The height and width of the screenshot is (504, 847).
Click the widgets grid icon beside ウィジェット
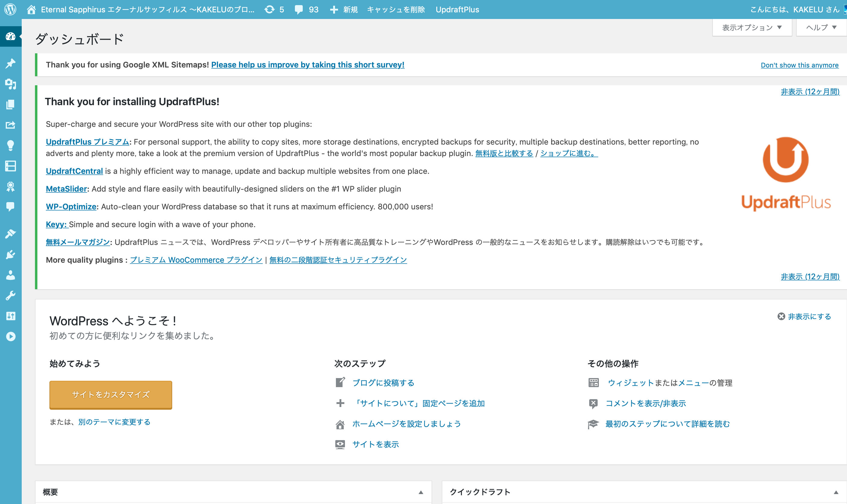pos(593,383)
